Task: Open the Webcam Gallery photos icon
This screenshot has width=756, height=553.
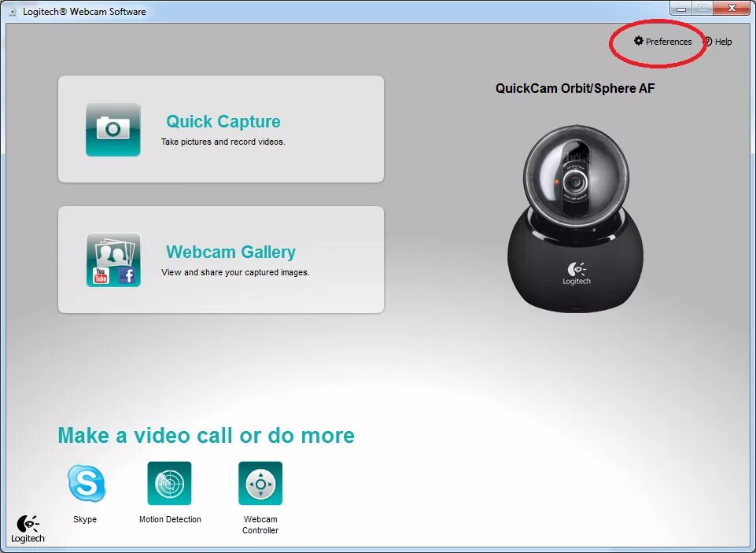Action: pos(113,260)
